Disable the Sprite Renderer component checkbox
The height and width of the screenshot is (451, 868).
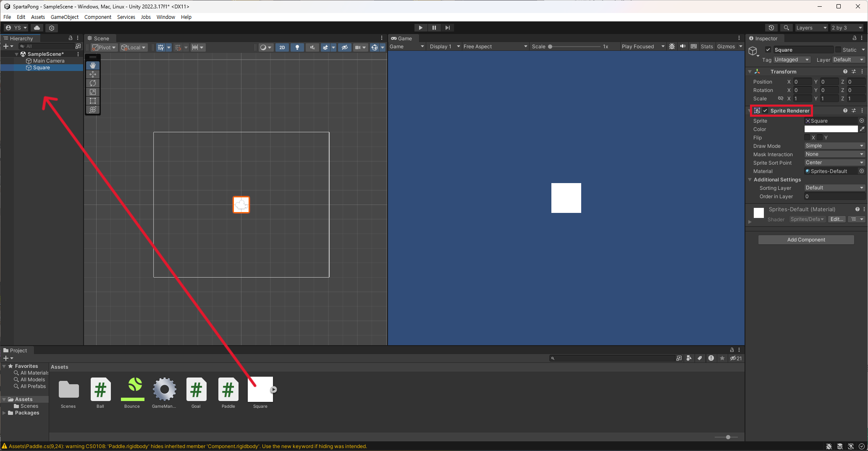pyautogui.click(x=766, y=110)
